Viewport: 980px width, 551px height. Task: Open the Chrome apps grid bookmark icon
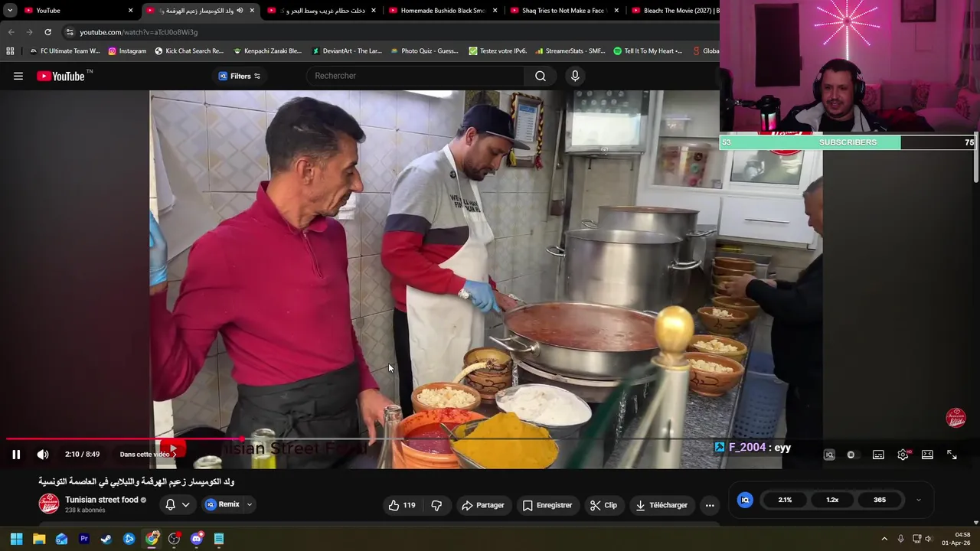point(10,51)
